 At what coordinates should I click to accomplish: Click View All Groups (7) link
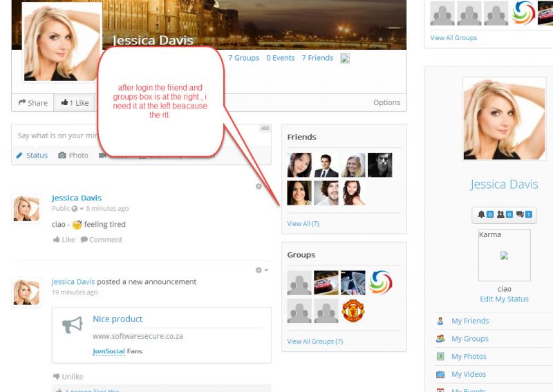click(315, 342)
